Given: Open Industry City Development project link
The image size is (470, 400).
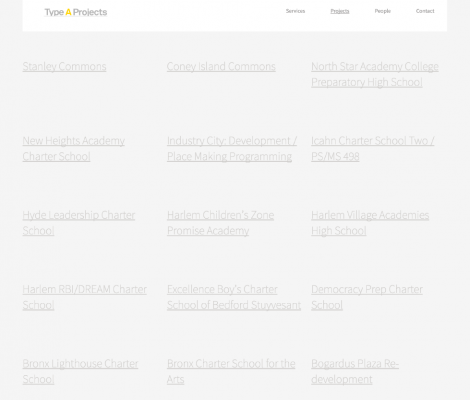Looking at the screenshot, I should tap(232, 149).
